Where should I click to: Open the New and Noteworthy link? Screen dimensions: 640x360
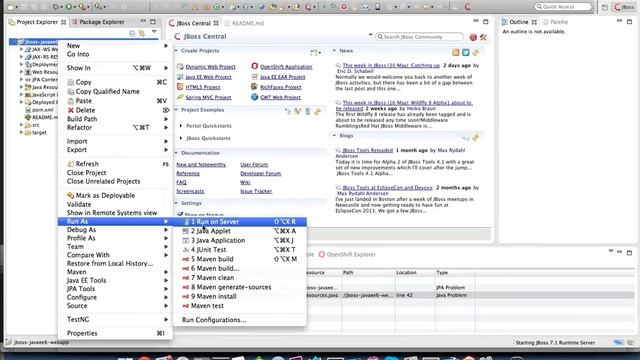click(x=201, y=164)
